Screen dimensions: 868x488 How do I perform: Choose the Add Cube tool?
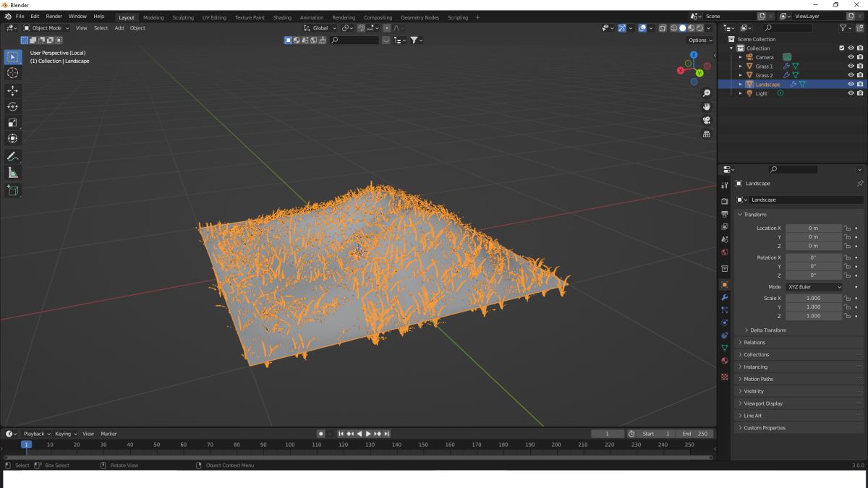pos(13,190)
